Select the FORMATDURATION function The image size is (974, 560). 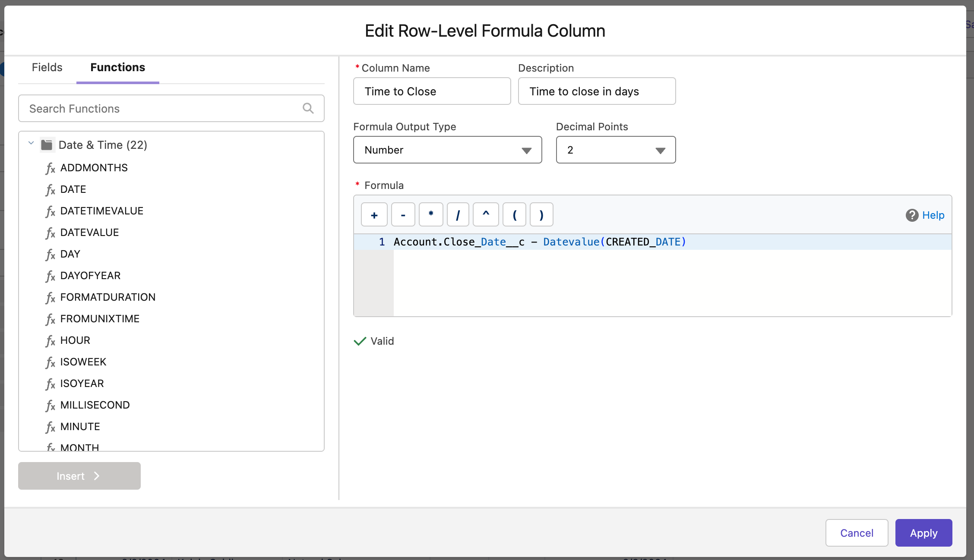[108, 297]
